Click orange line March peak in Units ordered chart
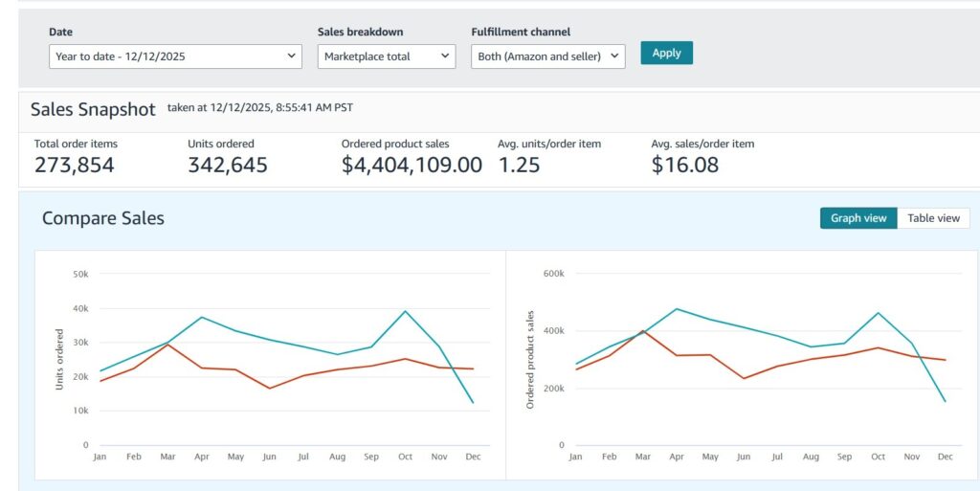 (167, 345)
